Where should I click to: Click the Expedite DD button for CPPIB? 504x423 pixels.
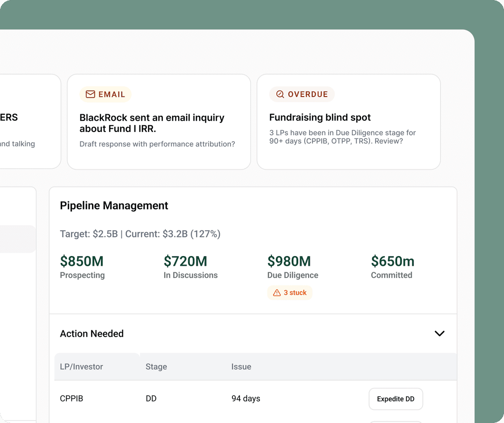[x=395, y=399]
